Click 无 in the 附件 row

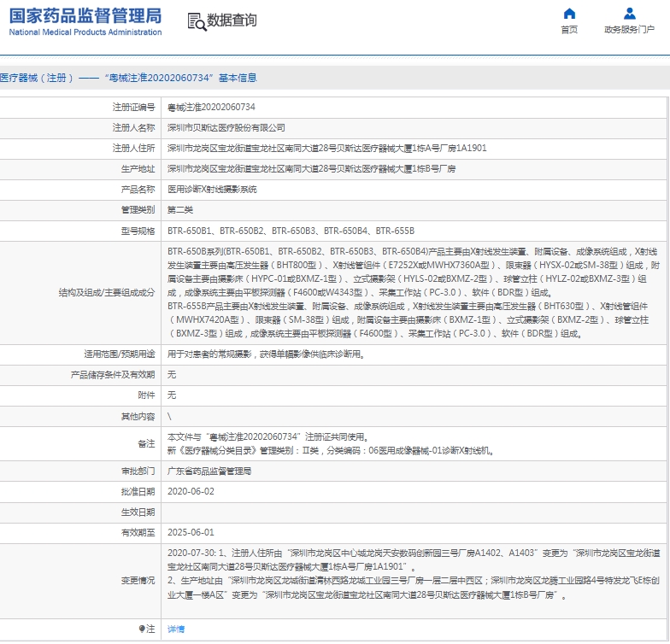[x=172, y=395]
